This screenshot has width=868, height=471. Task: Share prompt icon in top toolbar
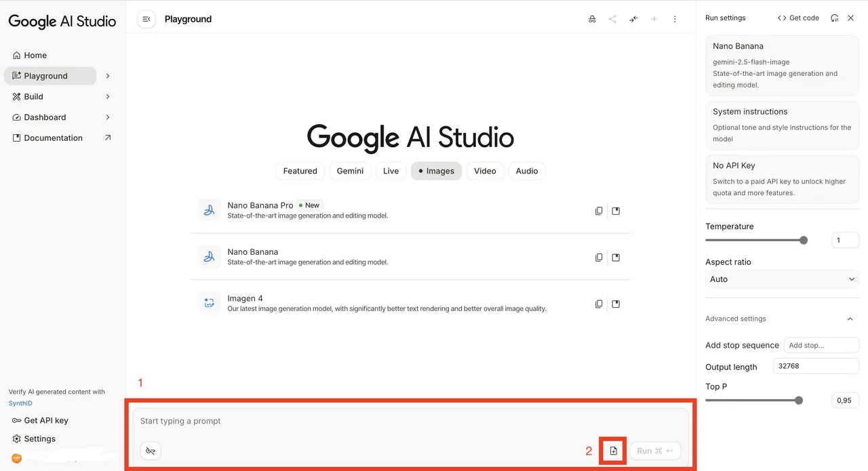(x=612, y=19)
